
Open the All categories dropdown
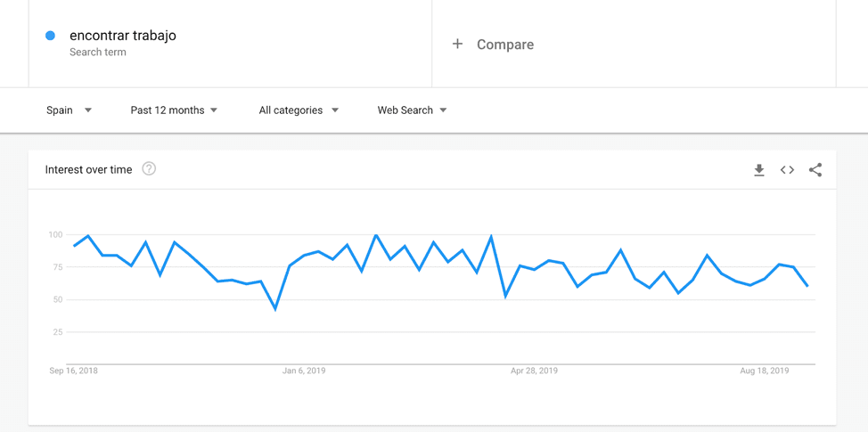click(x=299, y=110)
